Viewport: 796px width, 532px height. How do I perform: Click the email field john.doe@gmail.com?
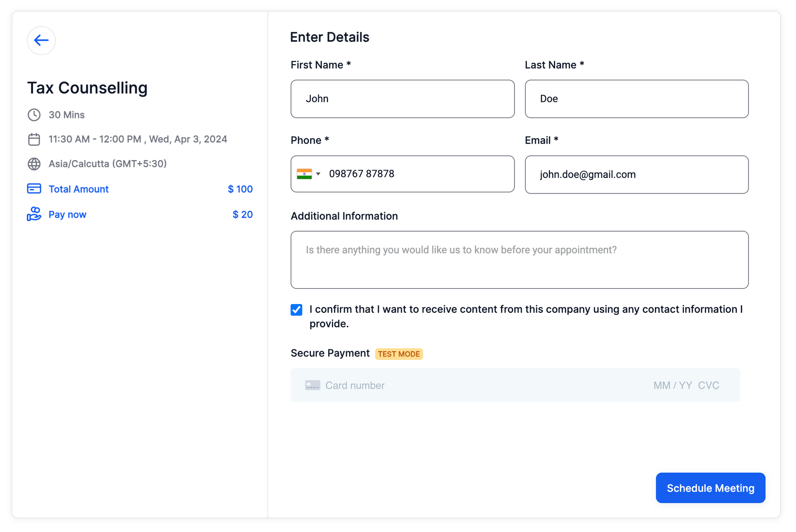[x=637, y=175]
